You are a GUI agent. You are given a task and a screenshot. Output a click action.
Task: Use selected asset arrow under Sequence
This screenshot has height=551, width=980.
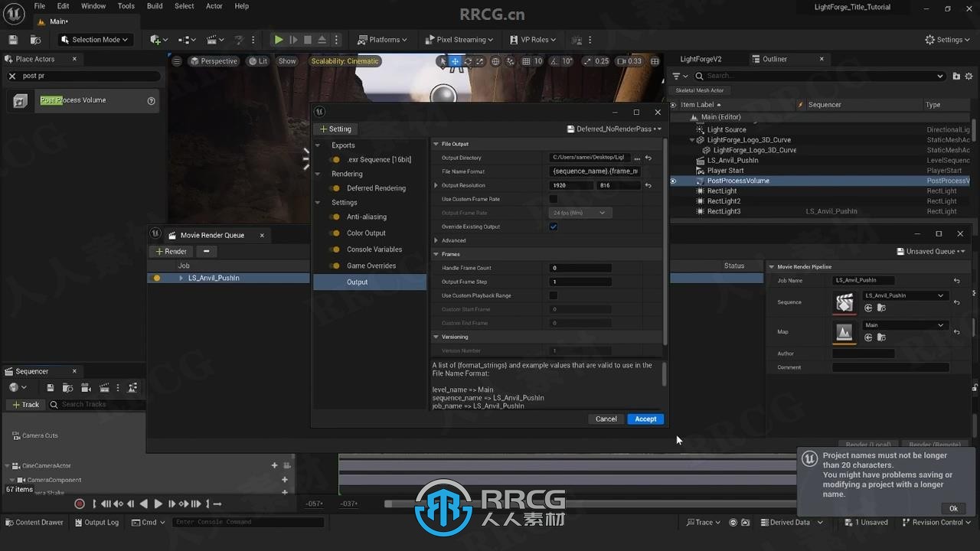pyautogui.click(x=868, y=308)
